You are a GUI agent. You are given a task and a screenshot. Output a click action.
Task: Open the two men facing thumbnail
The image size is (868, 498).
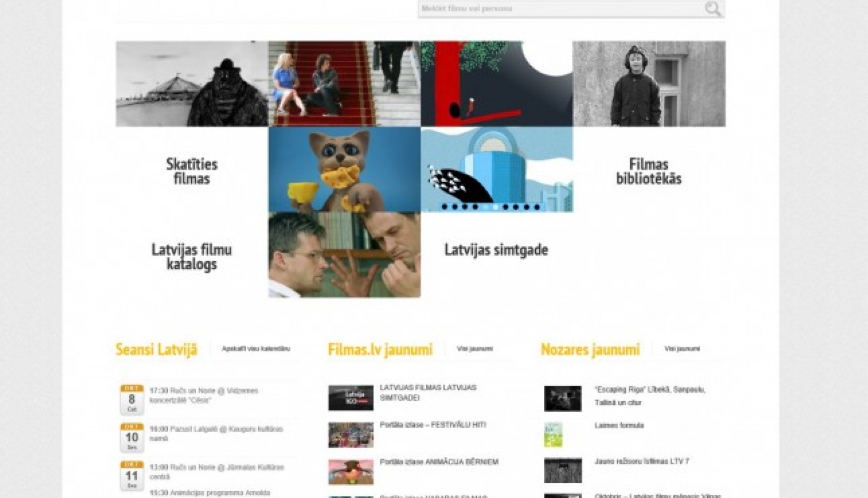pyautogui.click(x=344, y=255)
